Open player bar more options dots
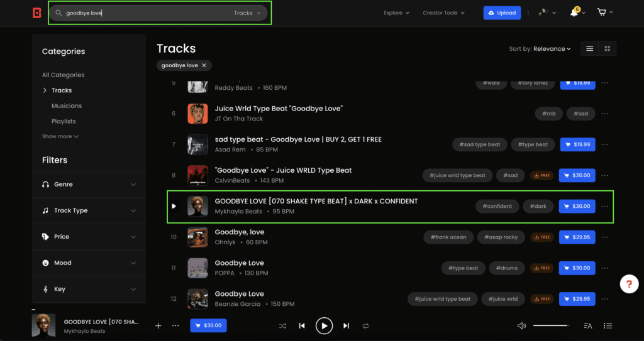Viewport: 644px width, 341px height. 175,326
